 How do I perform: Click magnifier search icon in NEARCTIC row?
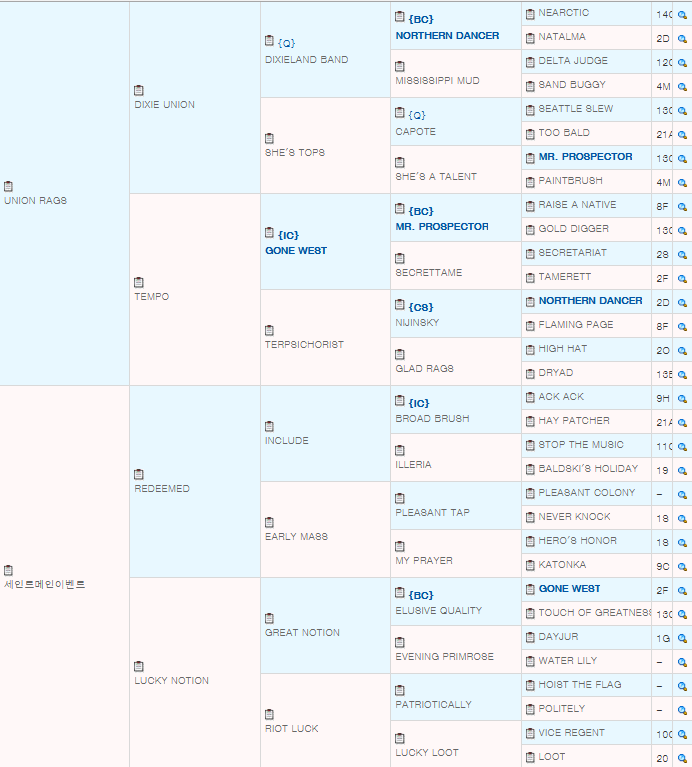(x=682, y=15)
